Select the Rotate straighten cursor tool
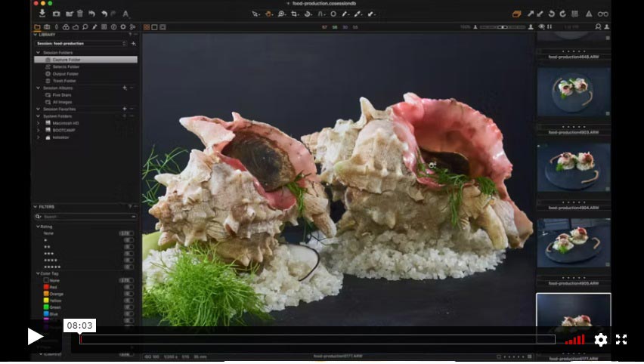 point(308,14)
